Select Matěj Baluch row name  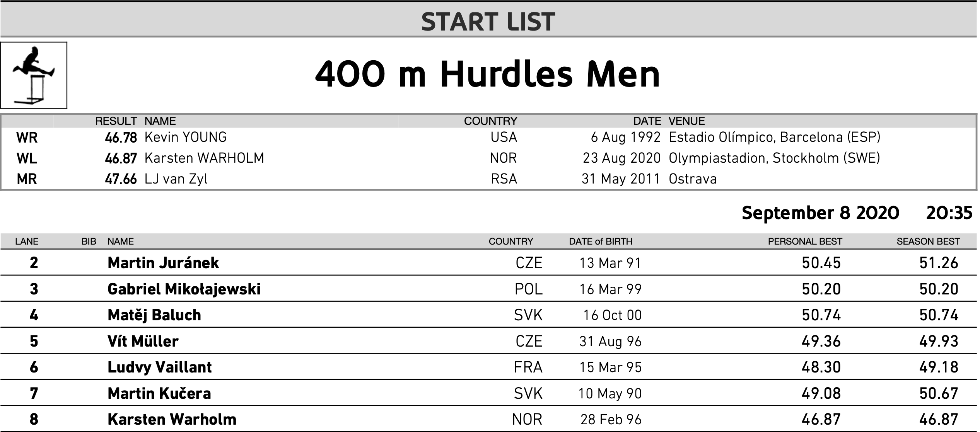tap(154, 315)
